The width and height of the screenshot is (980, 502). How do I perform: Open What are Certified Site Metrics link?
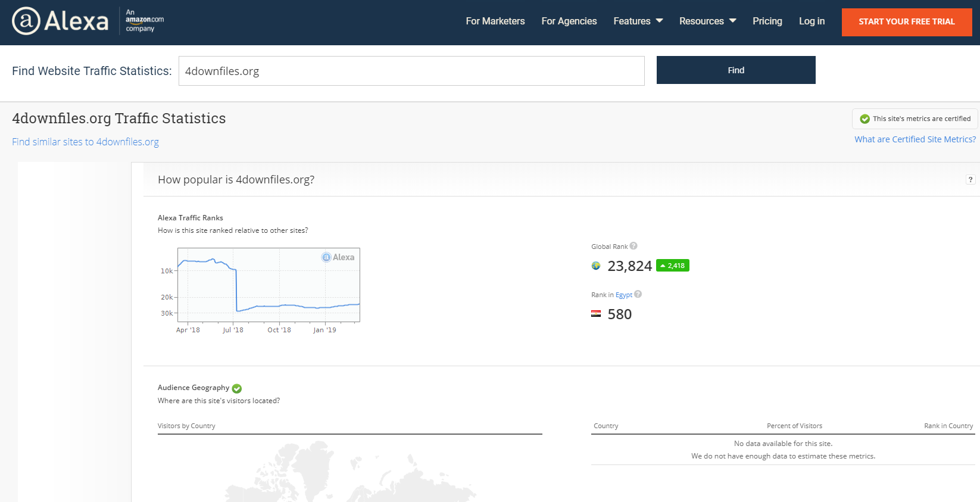click(915, 139)
